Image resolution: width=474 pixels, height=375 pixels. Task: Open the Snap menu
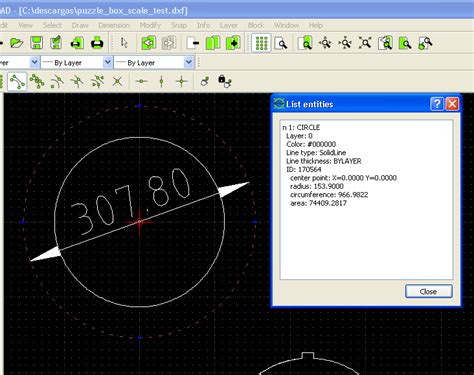click(x=179, y=25)
